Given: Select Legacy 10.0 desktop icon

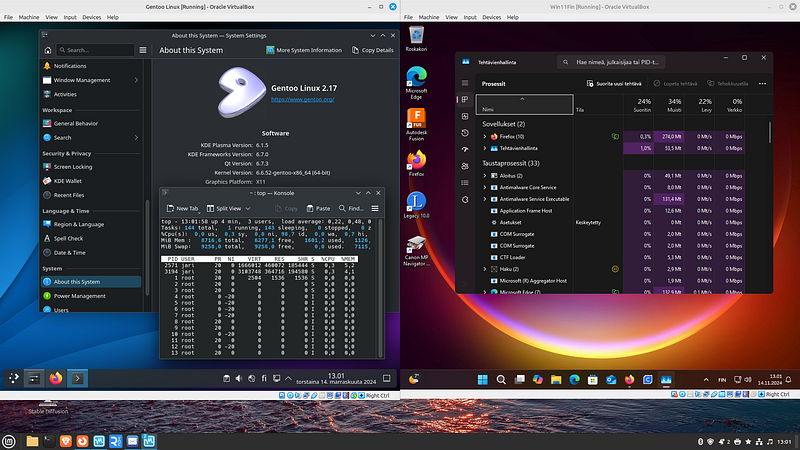Looking at the screenshot, I should point(416,205).
